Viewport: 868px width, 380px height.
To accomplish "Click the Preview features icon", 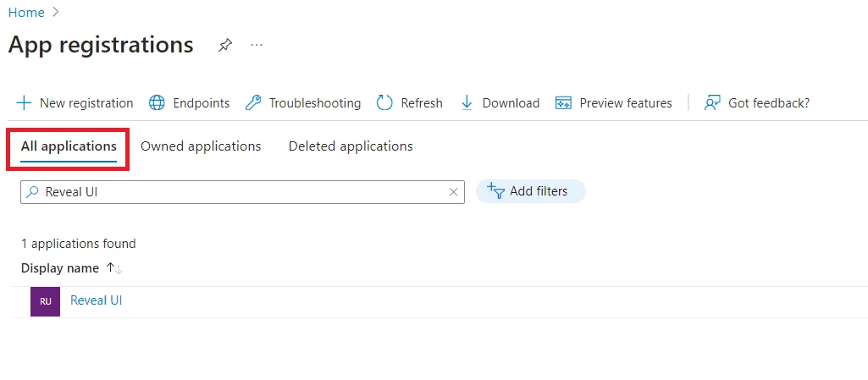I will 563,103.
